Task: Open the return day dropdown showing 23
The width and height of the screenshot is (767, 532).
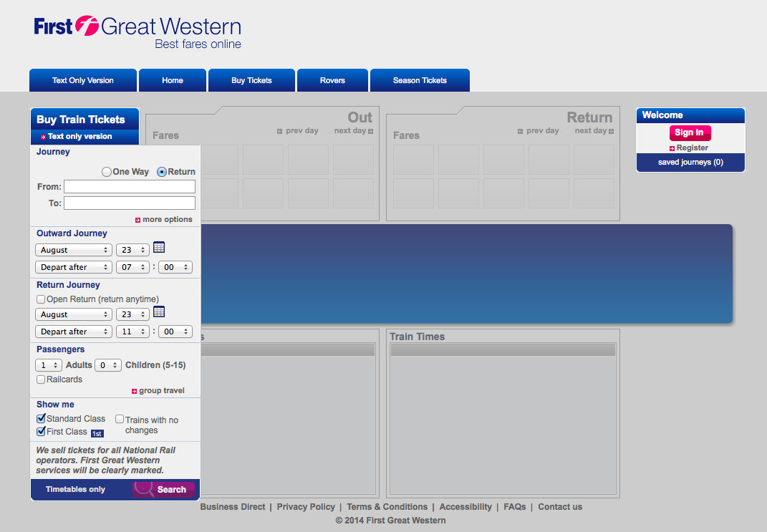Action: click(132, 314)
